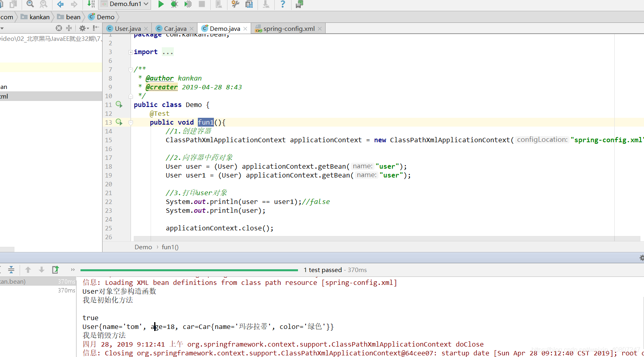
Task: Click applicationContext.close() on line 25
Action: 219,228
